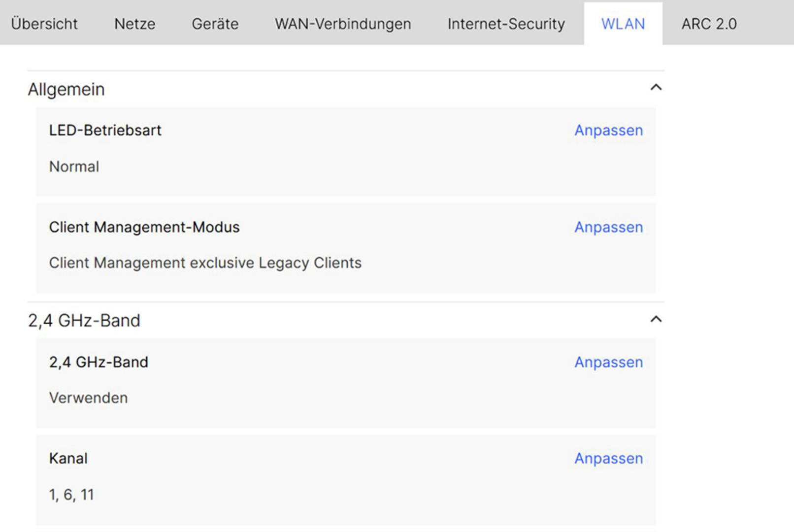Adjust the Client Management-Modus via Anpassen
The image size is (794, 532).
pos(608,227)
